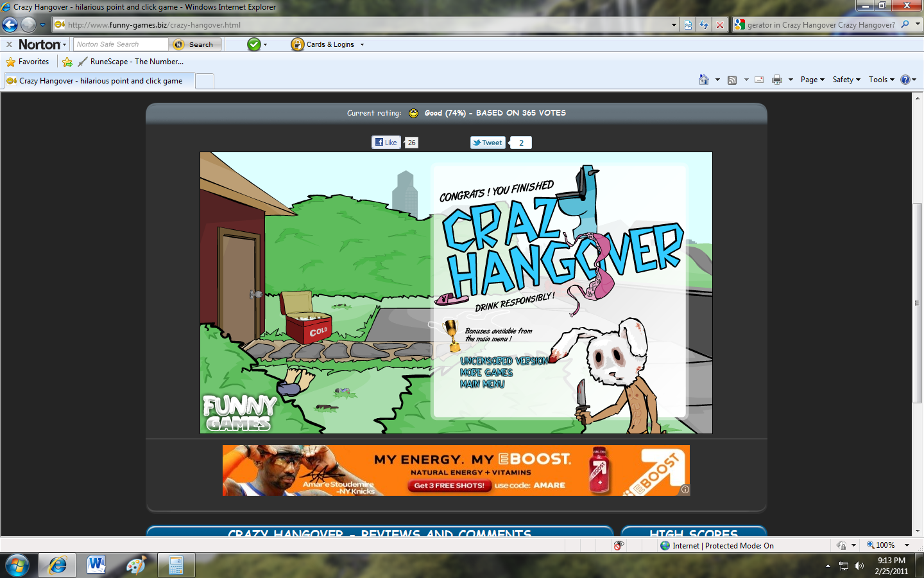Viewport: 924px width, 578px height.
Task: Click the Google search provider icon
Action: point(740,24)
